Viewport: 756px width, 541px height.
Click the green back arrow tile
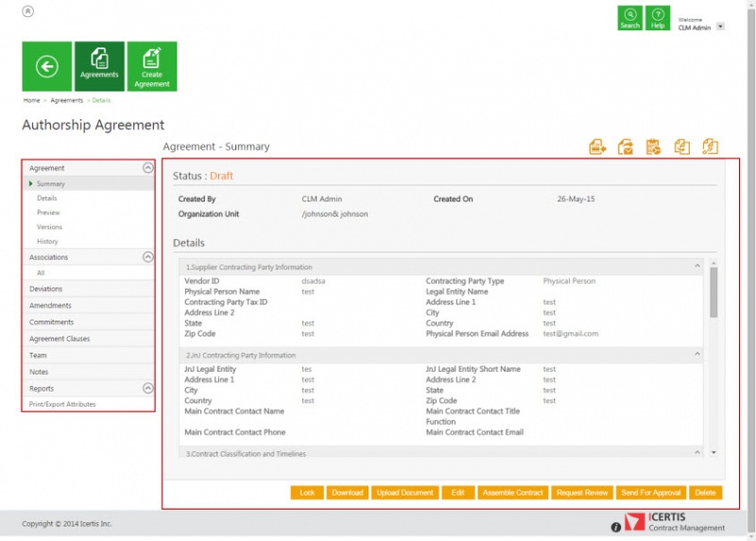[x=47, y=66]
